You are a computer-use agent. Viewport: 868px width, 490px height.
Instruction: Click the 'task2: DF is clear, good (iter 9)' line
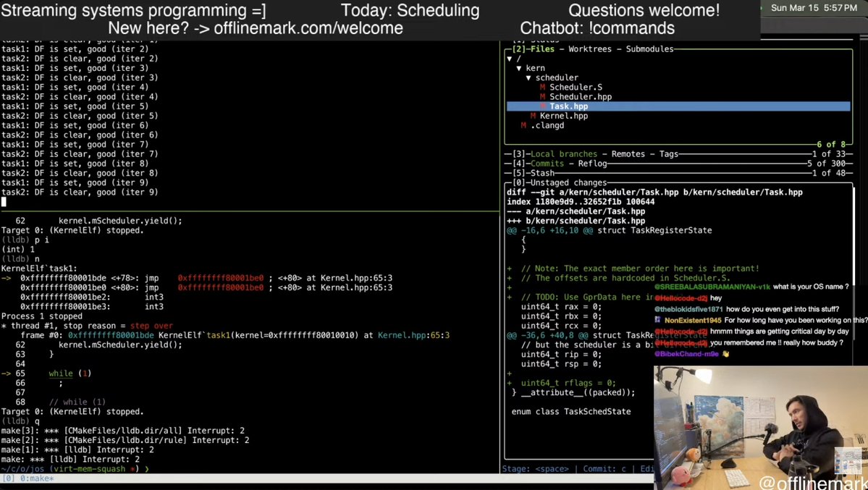80,192
